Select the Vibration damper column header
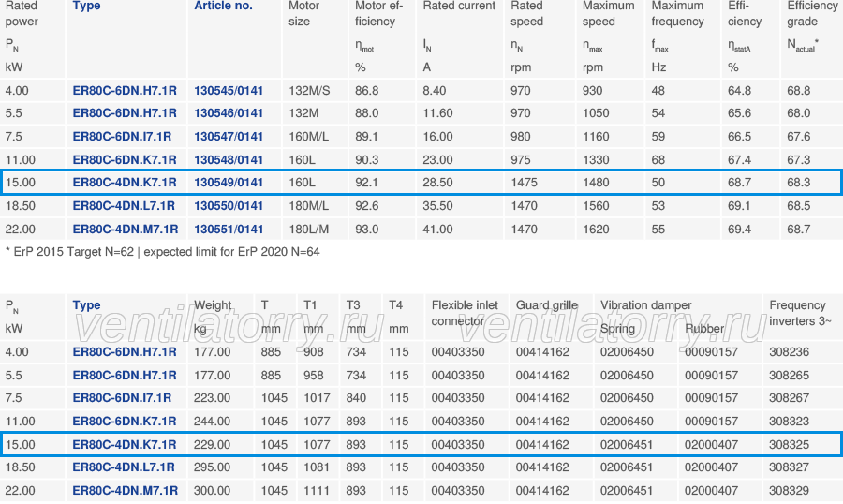This screenshot has height=504, width=843. pos(645,305)
